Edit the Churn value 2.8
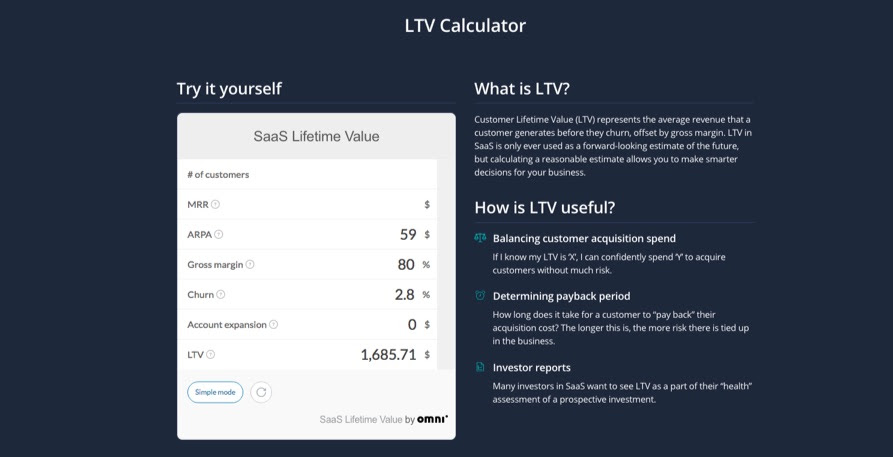The width and height of the screenshot is (893, 457). tap(404, 295)
